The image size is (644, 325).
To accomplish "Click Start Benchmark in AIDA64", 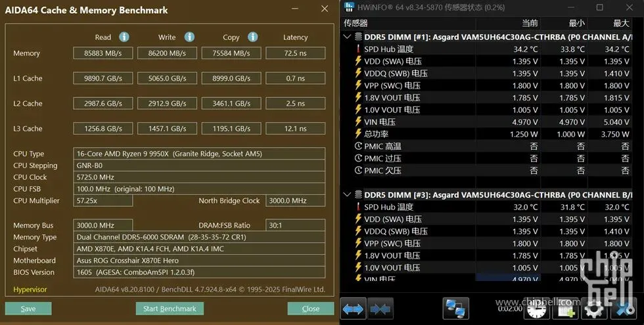I will tap(170, 309).
